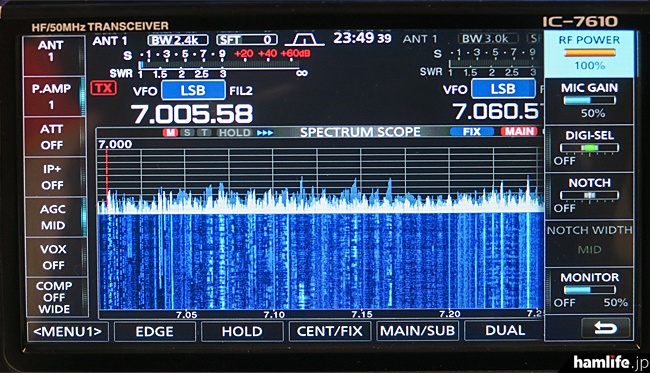Viewport: 650px width, 373px height.
Task: Open main LSB mode selector
Action: click(193, 90)
